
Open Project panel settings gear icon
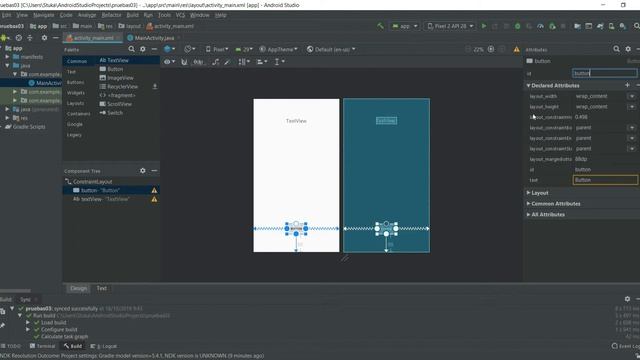click(x=44, y=38)
